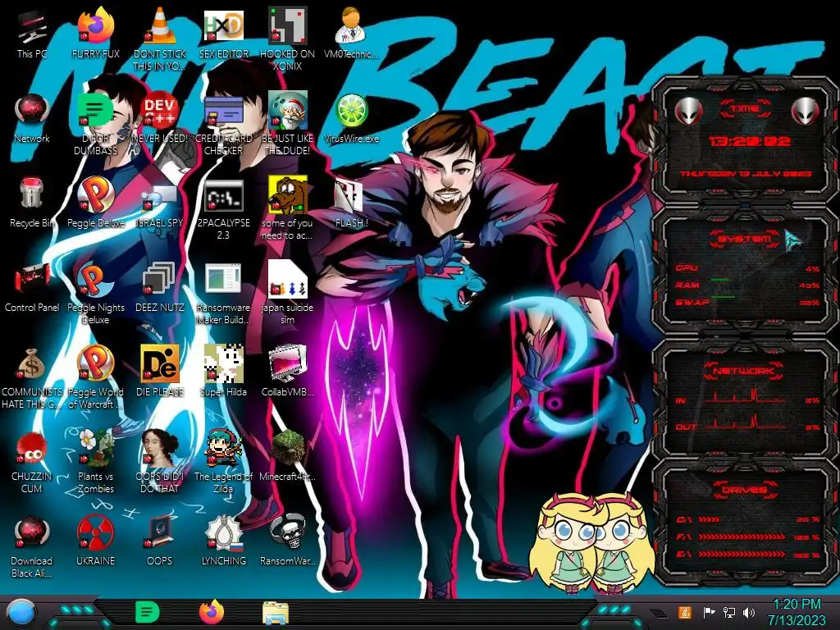Viewport: 840px width, 630px height.
Task: Open the HxD hex editor icon
Action: tap(223, 34)
